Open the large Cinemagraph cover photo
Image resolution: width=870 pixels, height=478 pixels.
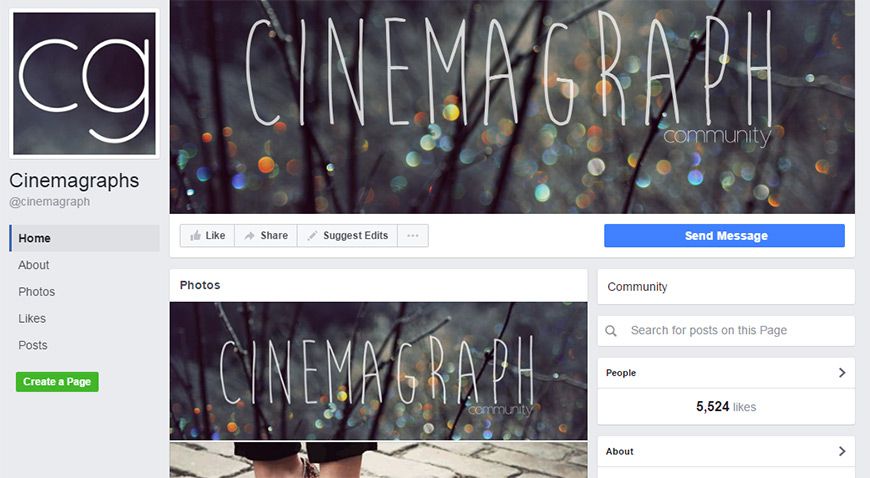coord(512,107)
